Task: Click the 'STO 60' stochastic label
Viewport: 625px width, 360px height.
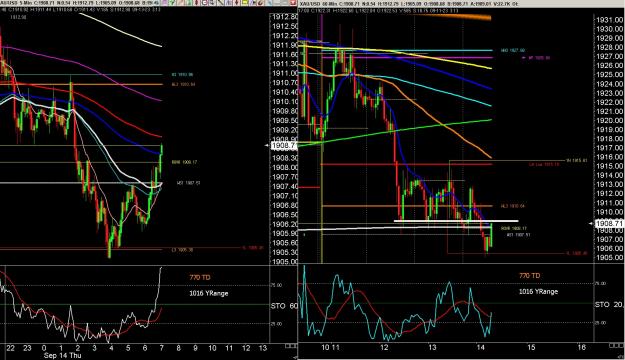Action: [284, 306]
